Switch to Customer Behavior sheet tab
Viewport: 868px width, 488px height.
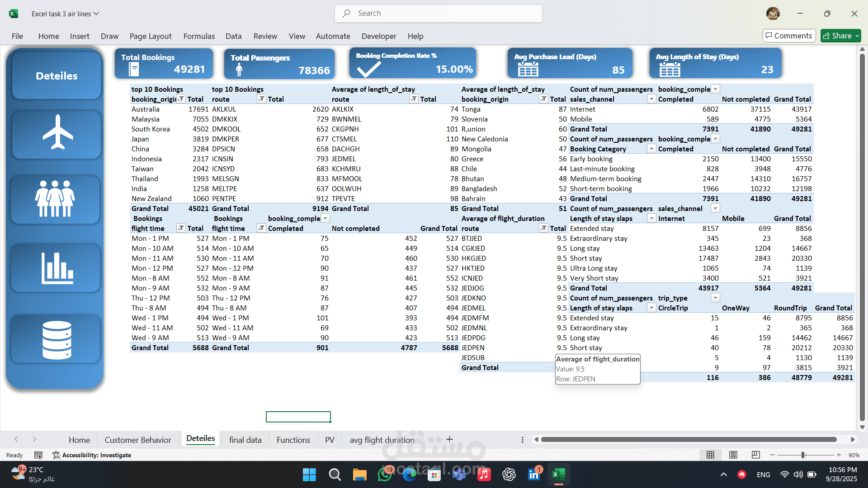tap(138, 440)
